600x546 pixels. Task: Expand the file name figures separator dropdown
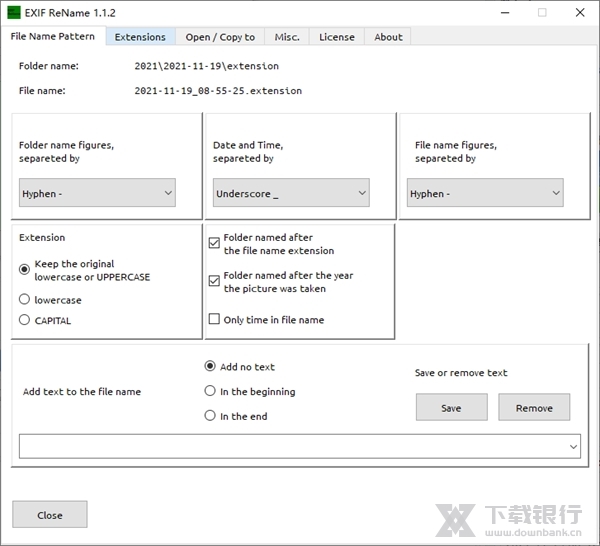485,193
